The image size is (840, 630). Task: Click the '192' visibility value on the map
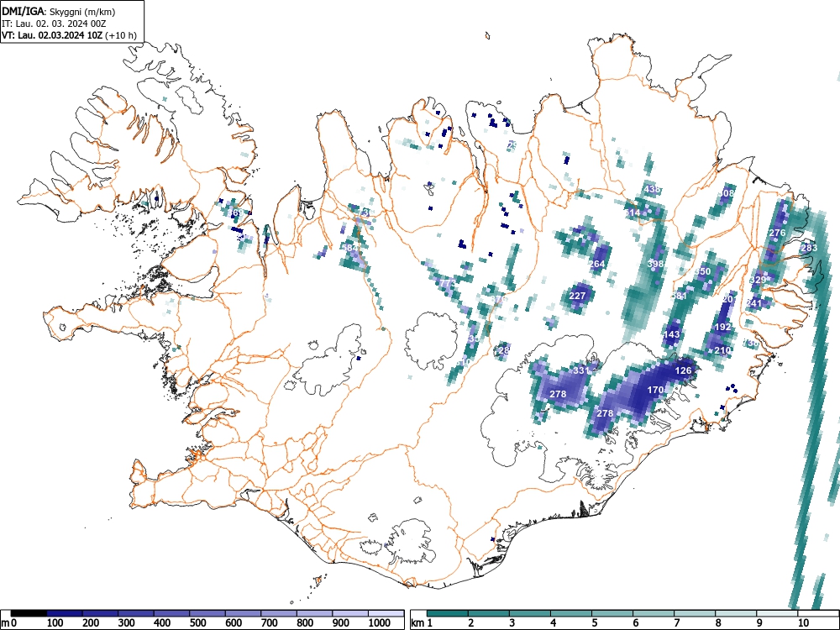point(722,328)
